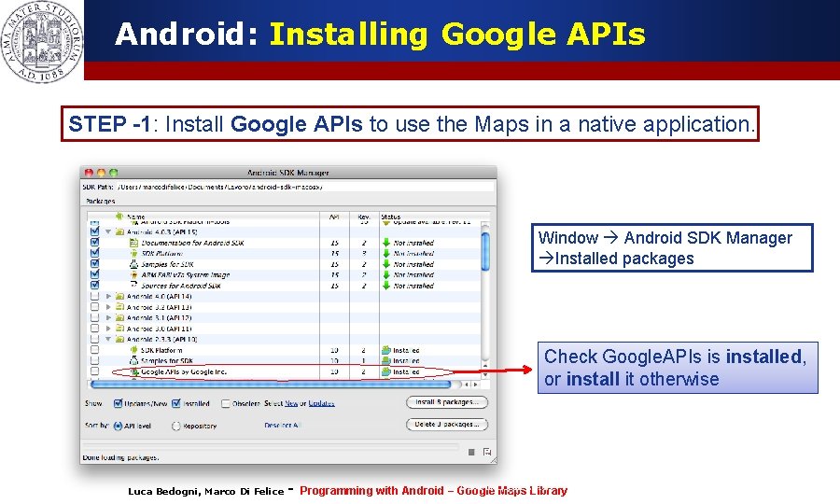Click the Android 3.2 (API 13) folder icon
Image resolution: width=840 pixels, height=504 pixels.
click(x=120, y=307)
